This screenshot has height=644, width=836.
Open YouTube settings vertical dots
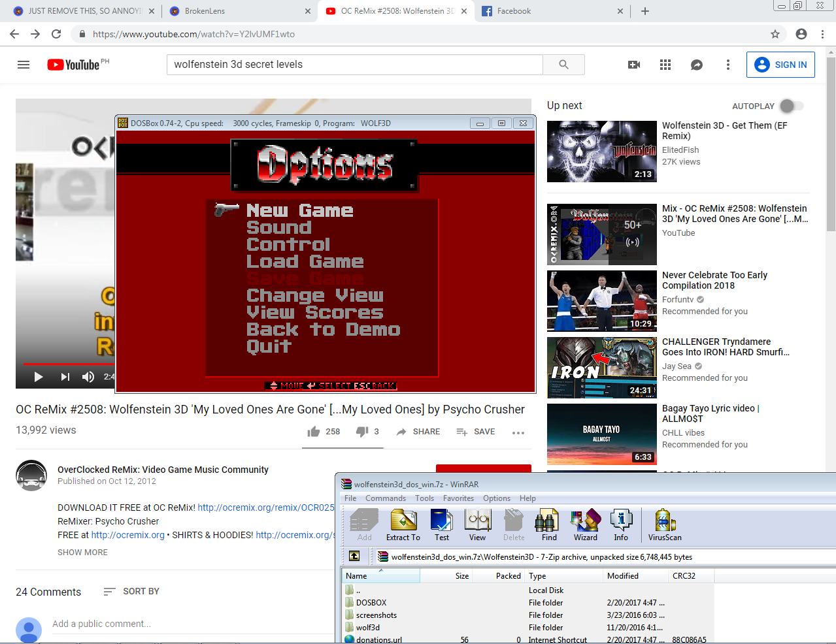point(728,65)
